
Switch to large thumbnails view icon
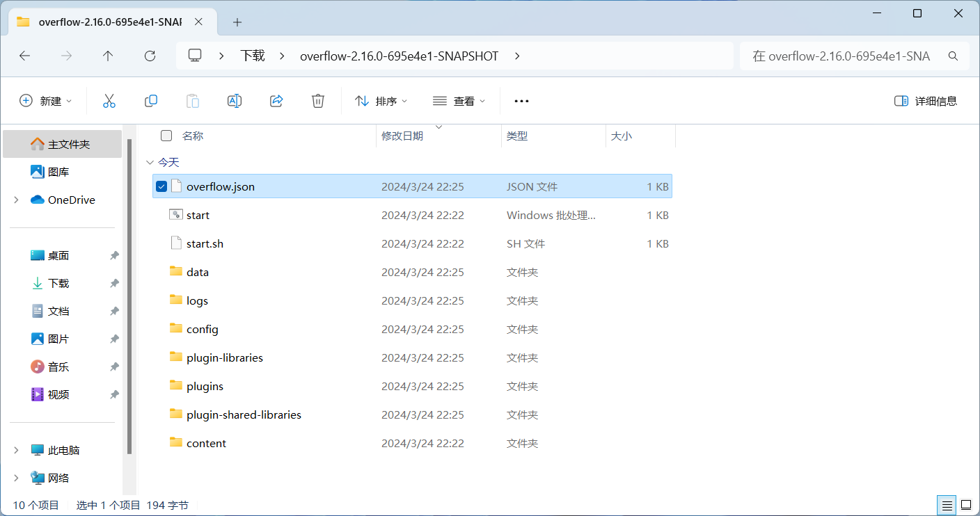pos(966,505)
